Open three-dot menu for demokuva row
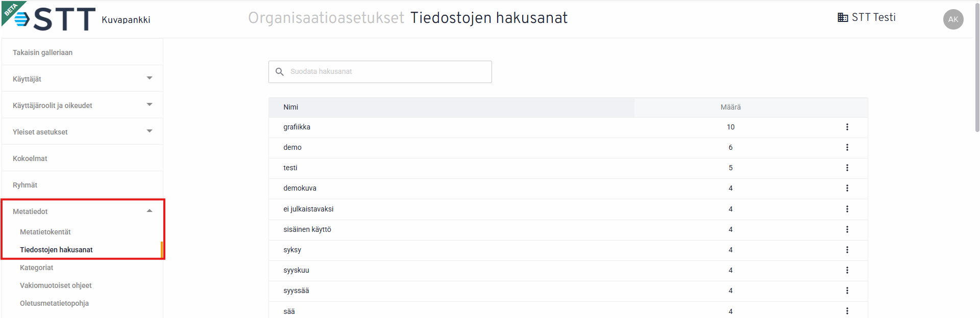980x318 pixels. 847,188
